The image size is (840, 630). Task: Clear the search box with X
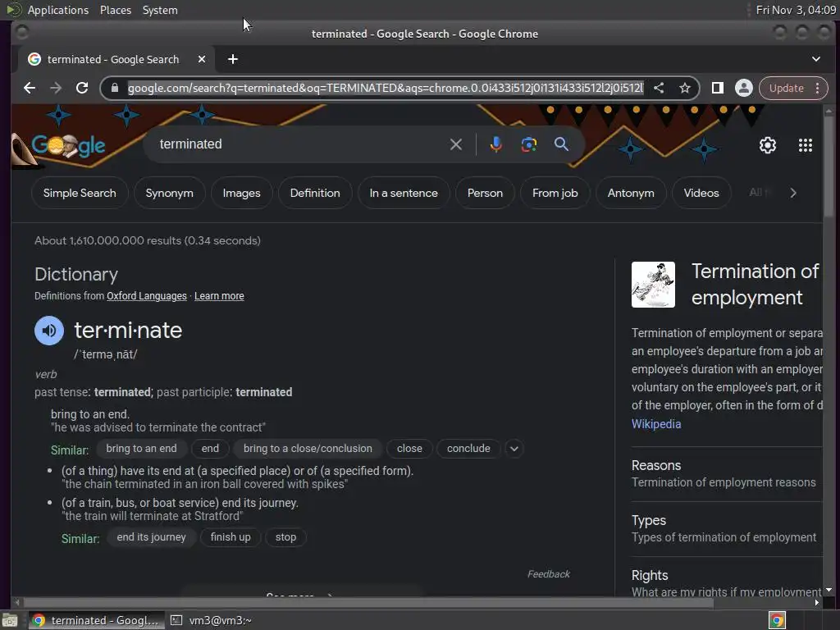click(x=456, y=144)
